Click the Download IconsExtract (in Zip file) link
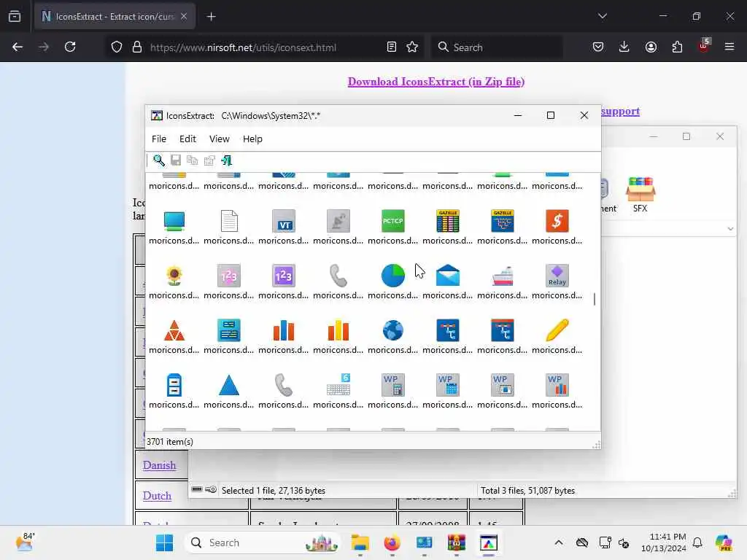Screen dimensions: 747x560 pos(436,82)
